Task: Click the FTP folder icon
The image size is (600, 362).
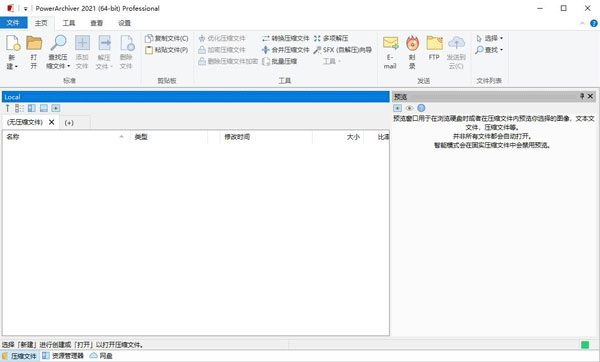Action: click(x=434, y=43)
